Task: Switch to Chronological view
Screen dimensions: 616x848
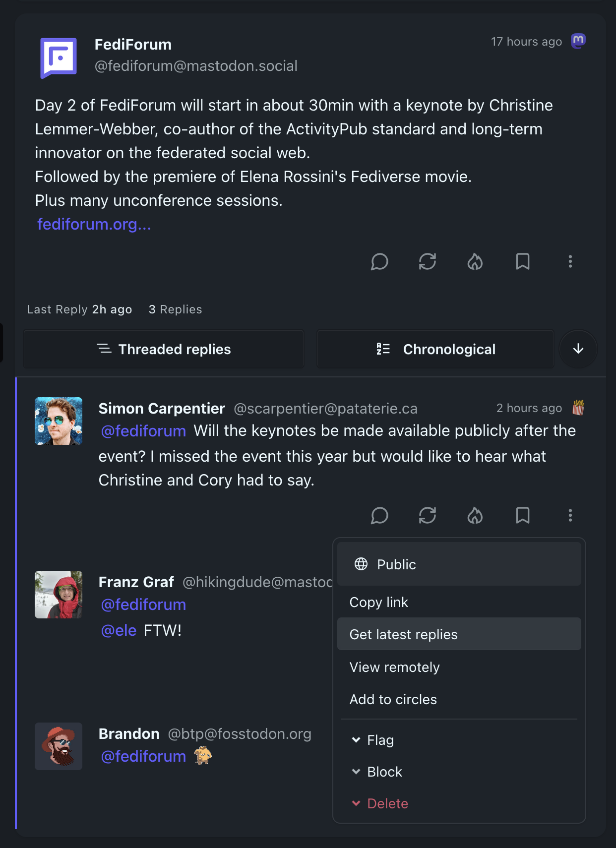Action: pos(435,349)
